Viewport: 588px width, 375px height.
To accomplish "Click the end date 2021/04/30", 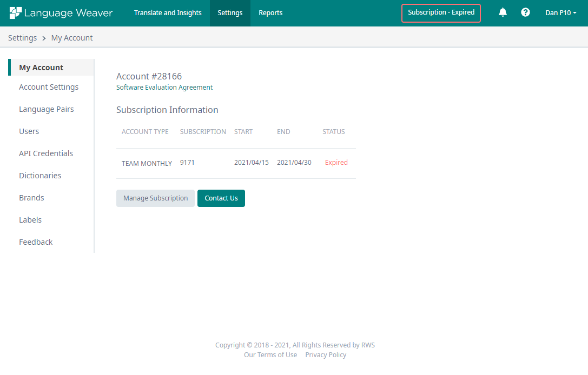I will coord(294,162).
